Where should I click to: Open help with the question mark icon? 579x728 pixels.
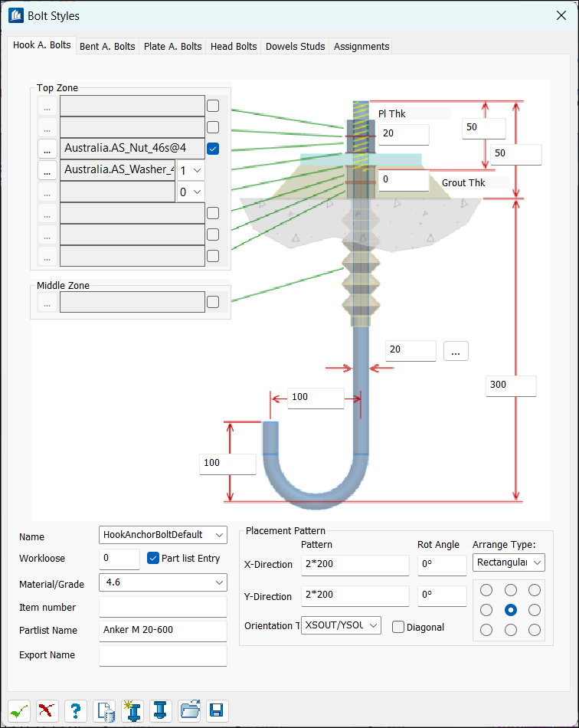point(76,710)
